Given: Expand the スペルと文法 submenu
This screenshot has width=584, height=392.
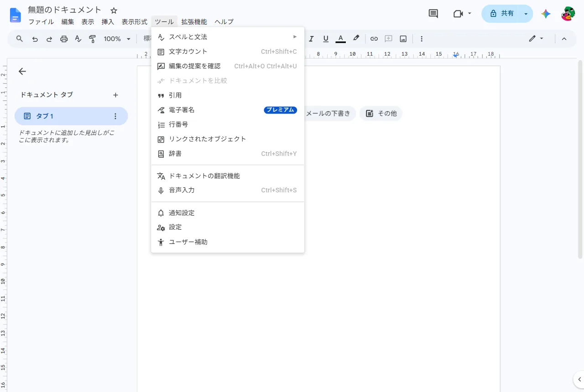Looking at the screenshot, I should [x=228, y=37].
